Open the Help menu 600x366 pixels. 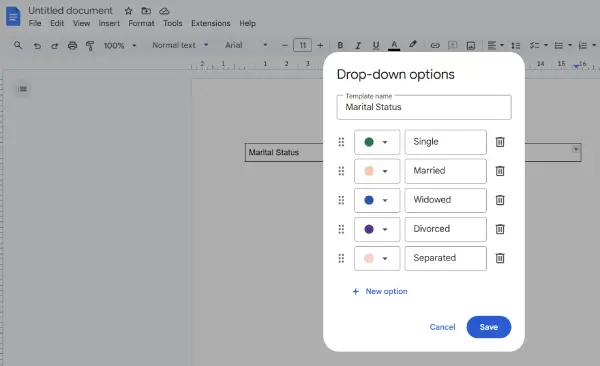coord(248,23)
